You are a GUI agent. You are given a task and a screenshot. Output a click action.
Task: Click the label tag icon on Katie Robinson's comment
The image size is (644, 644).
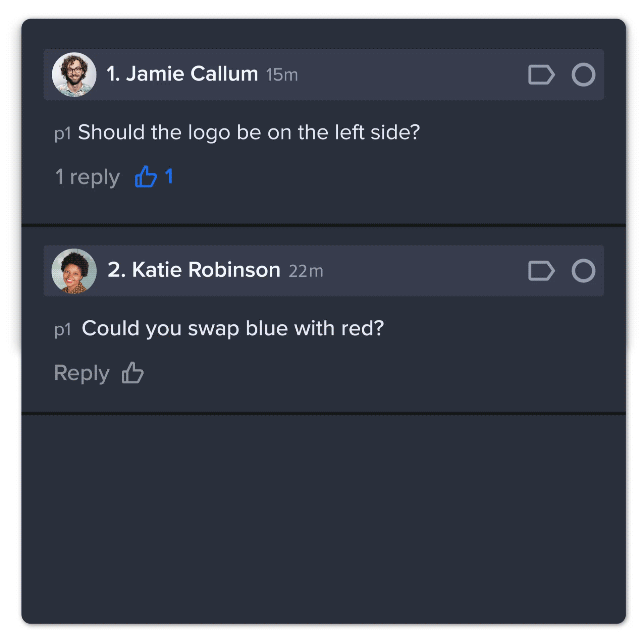click(x=541, y=271)
